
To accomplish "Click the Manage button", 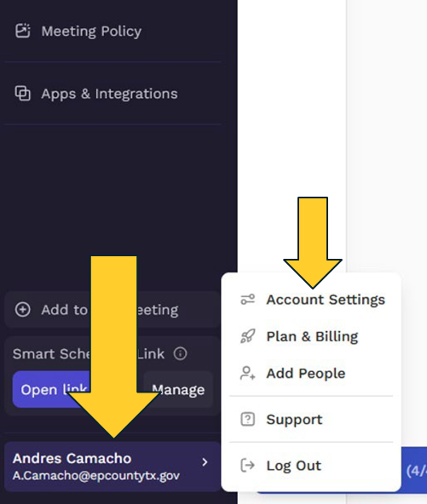I will click(178, 389).
